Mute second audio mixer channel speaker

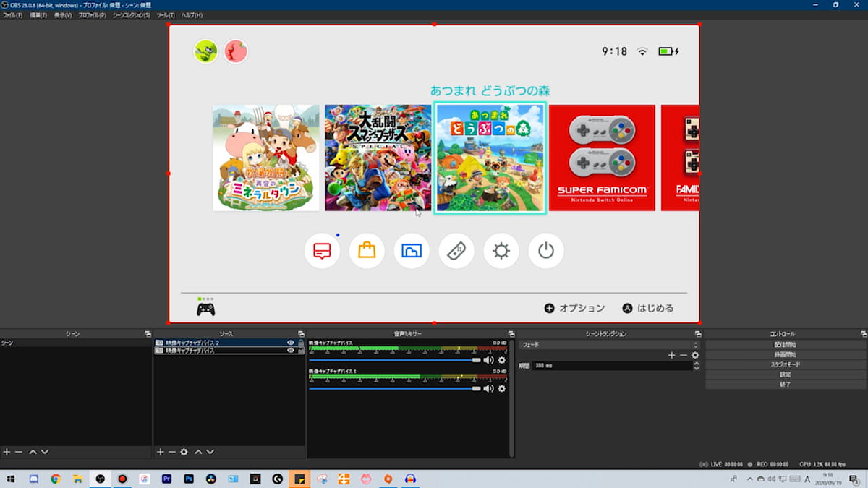pos(488,388)
